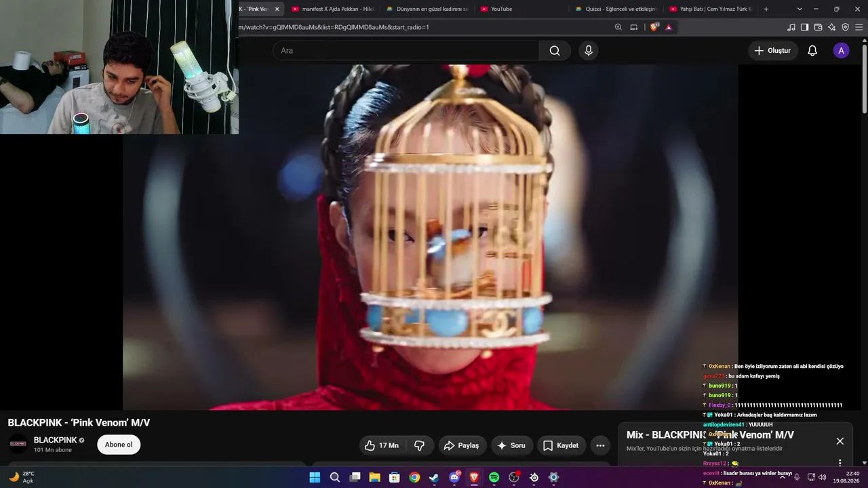This screenshot has height=488, width=868.
Task: Open the account avatar menu labeled A
Action: (x=841, y=51)
